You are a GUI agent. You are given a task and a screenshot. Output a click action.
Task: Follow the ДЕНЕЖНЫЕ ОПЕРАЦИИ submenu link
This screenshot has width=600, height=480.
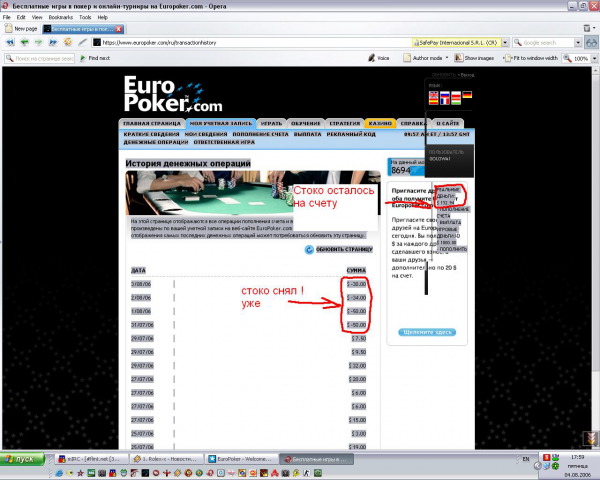click(156, 142)
